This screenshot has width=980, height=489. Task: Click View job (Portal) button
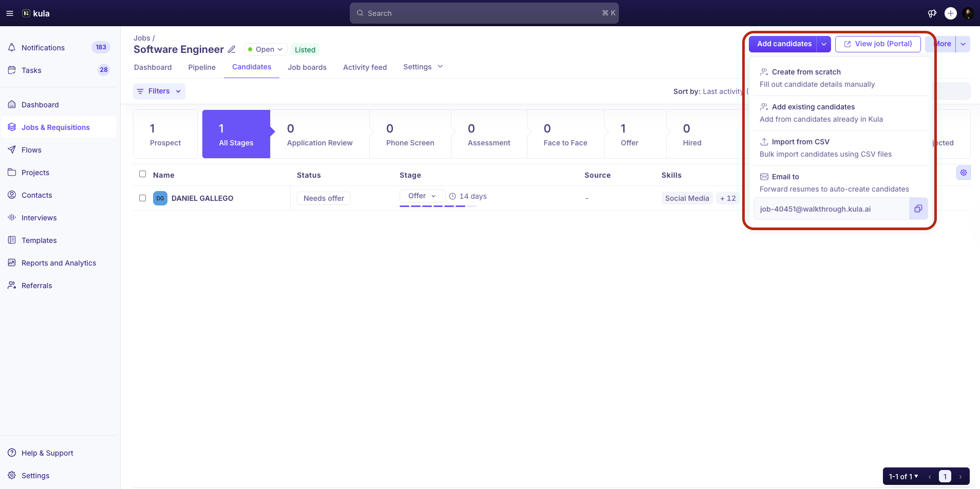878,44
